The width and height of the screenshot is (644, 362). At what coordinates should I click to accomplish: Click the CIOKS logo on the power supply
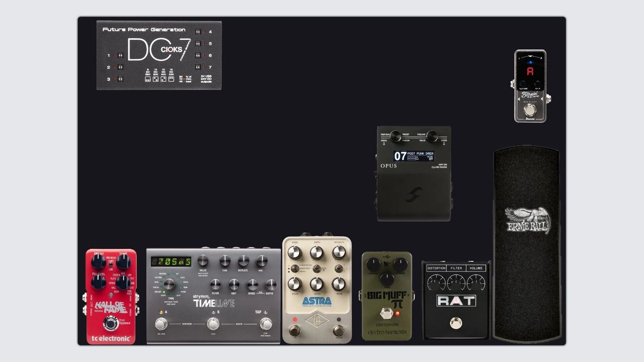(172, 50)
